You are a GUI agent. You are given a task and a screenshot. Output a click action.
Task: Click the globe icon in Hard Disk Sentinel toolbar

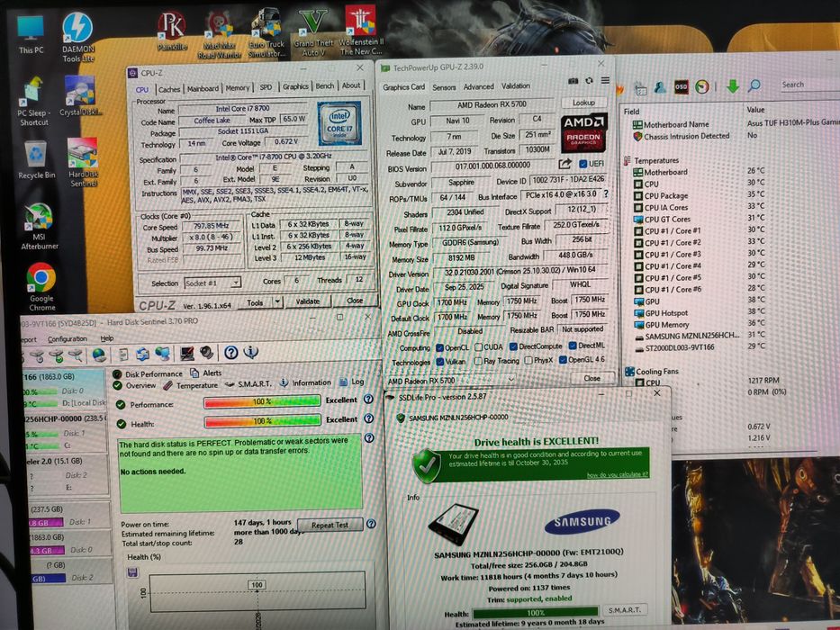tap(99, 355)
